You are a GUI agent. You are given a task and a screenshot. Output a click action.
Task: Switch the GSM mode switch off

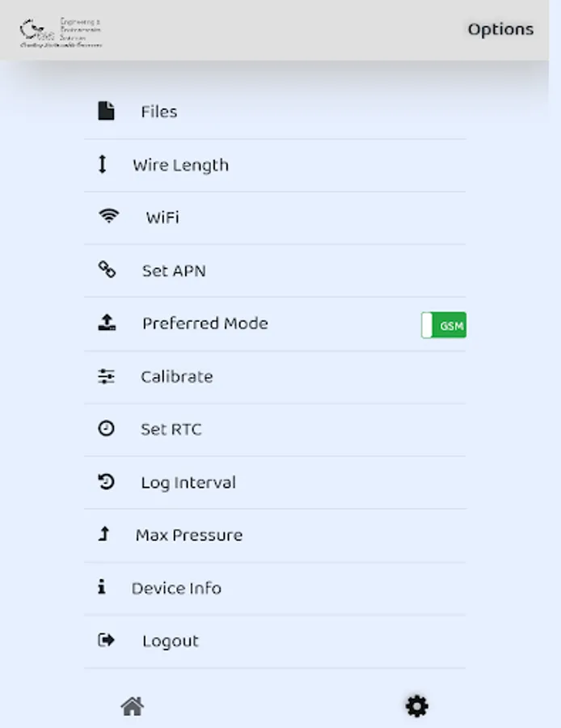click(x=443, y=324)
